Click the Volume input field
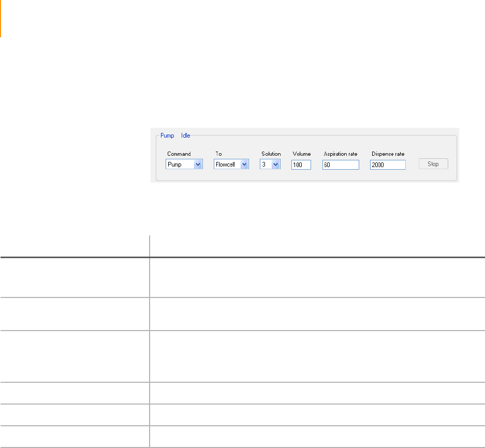The width and height of the screenshot is (485, 448). point(301,165)
